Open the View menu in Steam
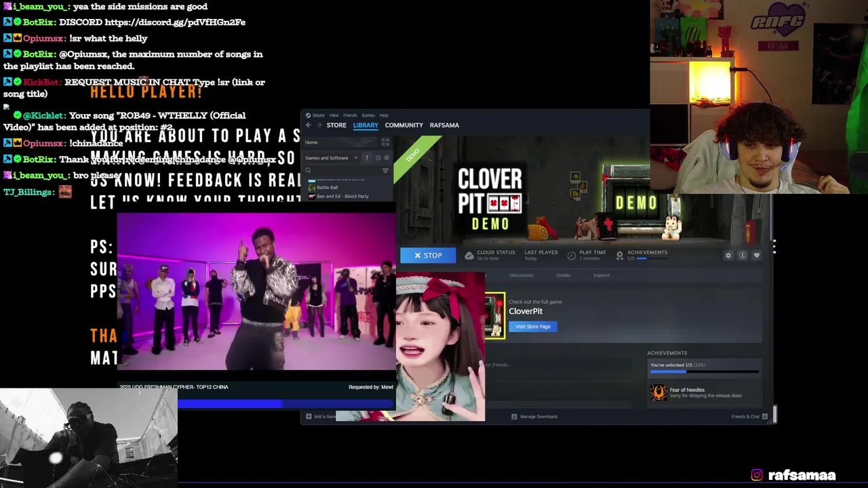The width and height of the screenshot is (868, 488). pyautogui.click(x=334, y=115)
